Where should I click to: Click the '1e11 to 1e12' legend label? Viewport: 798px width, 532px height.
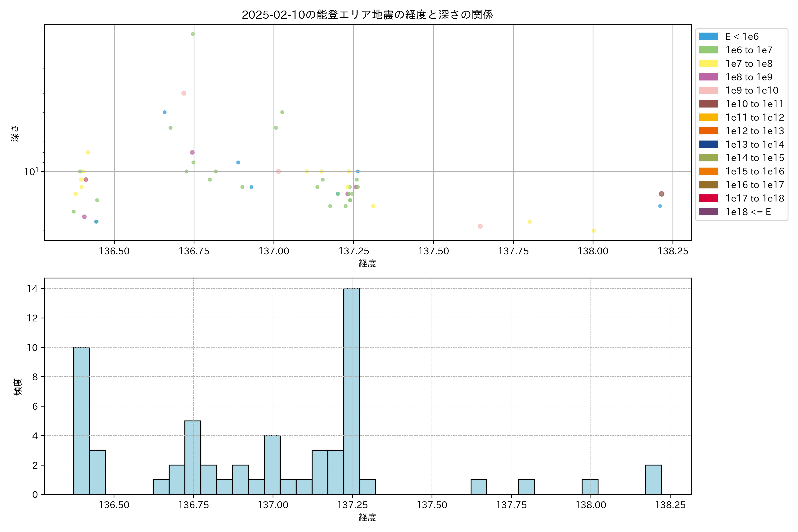coord(755,117)
